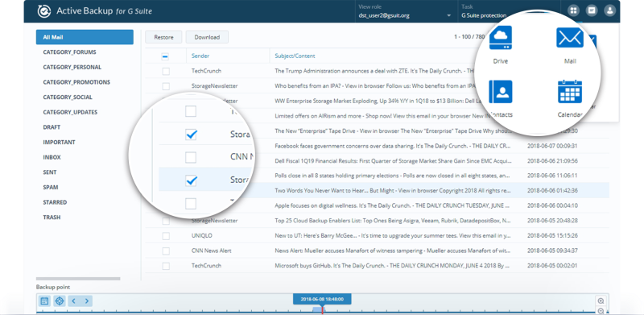
Task: Open 'Facebook faces government concerns' email
Action: (392, 146)
